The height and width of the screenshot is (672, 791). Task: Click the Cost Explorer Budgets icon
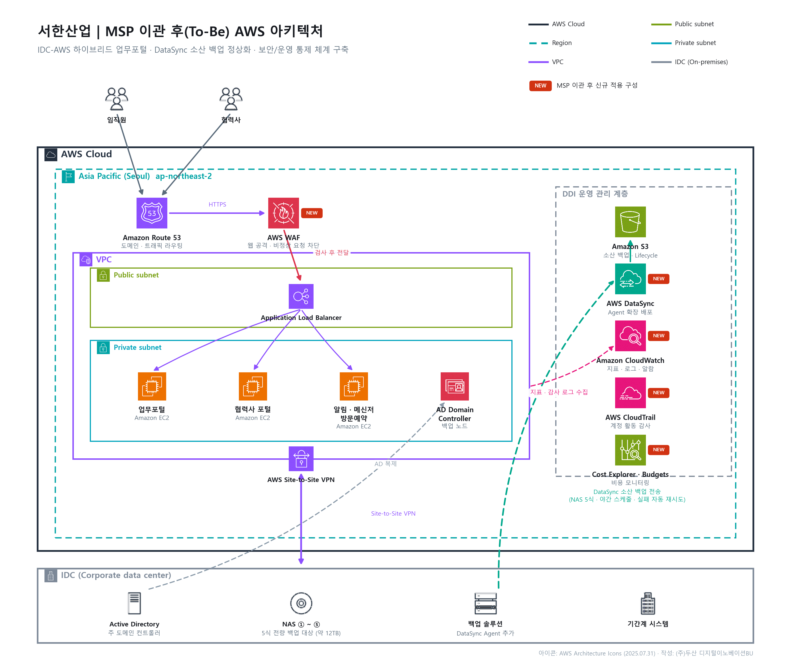coord(630,450)
